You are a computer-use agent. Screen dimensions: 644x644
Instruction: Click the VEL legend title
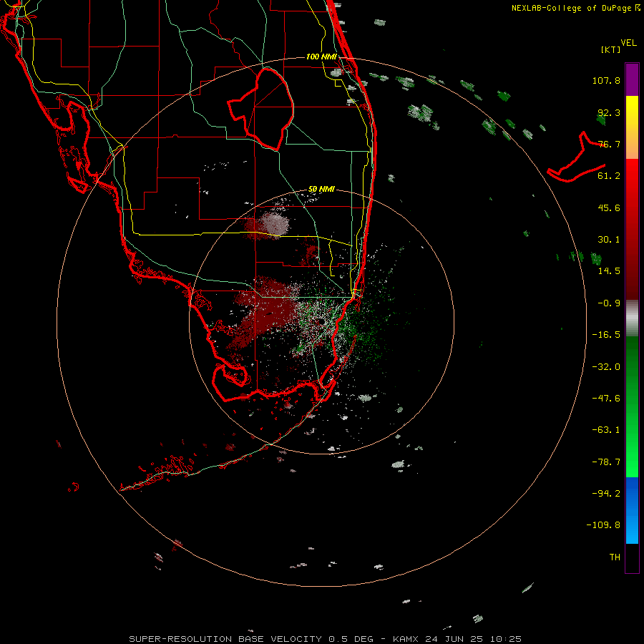click(628, 43)
